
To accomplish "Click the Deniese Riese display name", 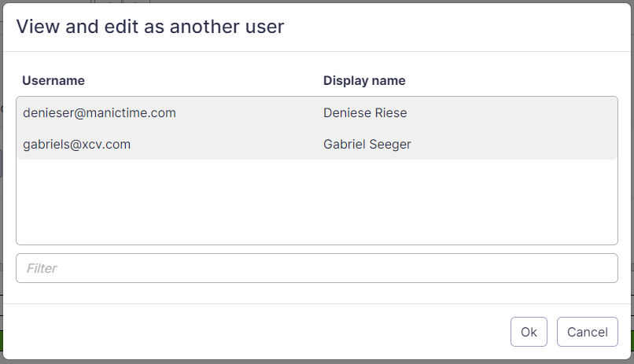I will pos(365,112).
